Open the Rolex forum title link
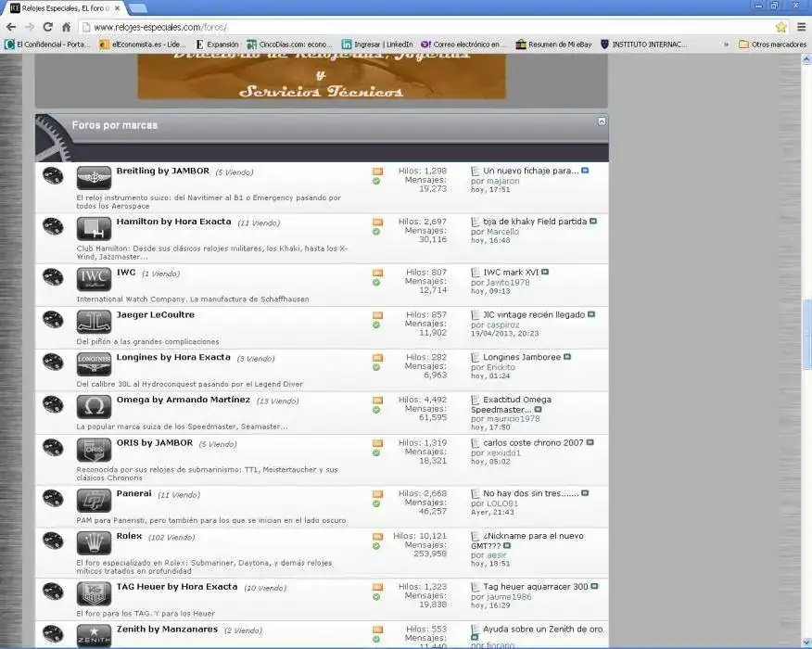The image size is (812, 649). pos(129,536)
